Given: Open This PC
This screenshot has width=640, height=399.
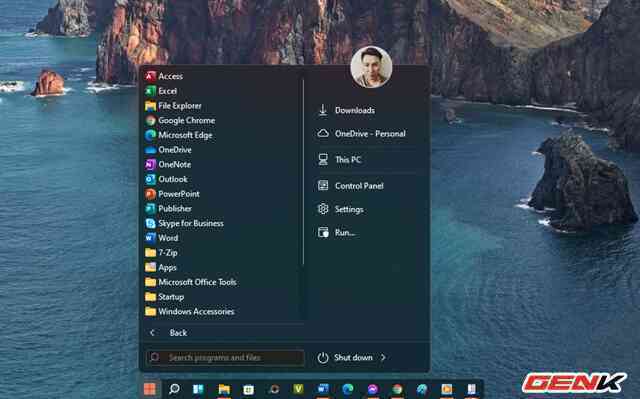Looking at the screenshot, I should point(340,160).
